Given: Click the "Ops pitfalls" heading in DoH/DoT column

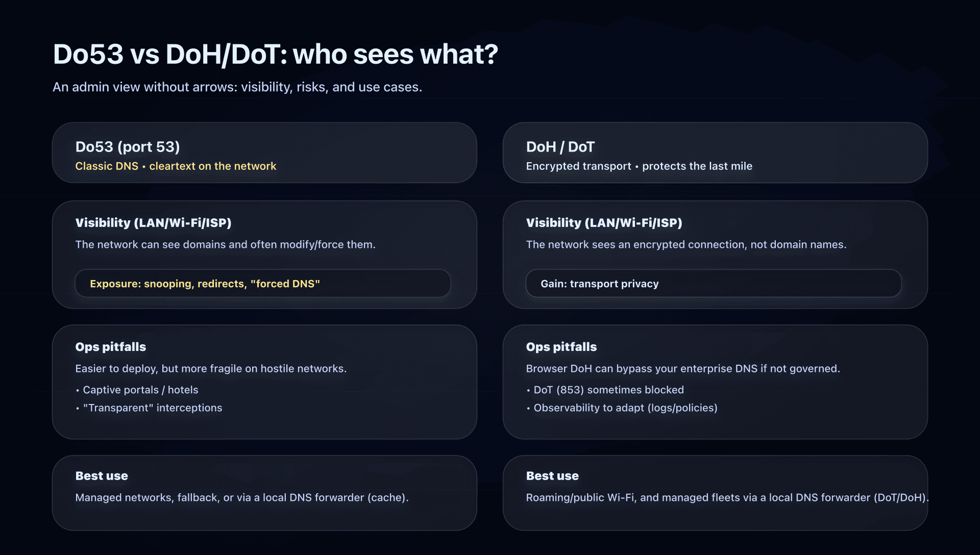Looking at the screenshot, I should pos(561,347).
